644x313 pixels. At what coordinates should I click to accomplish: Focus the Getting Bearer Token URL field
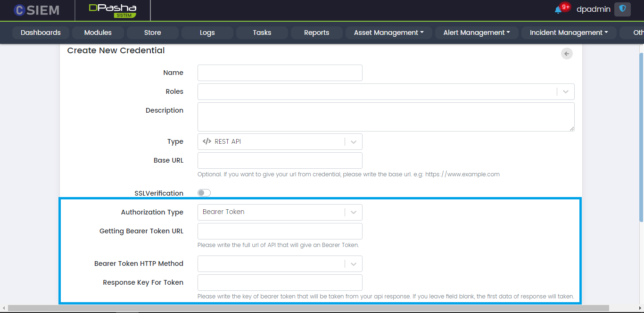280,231
